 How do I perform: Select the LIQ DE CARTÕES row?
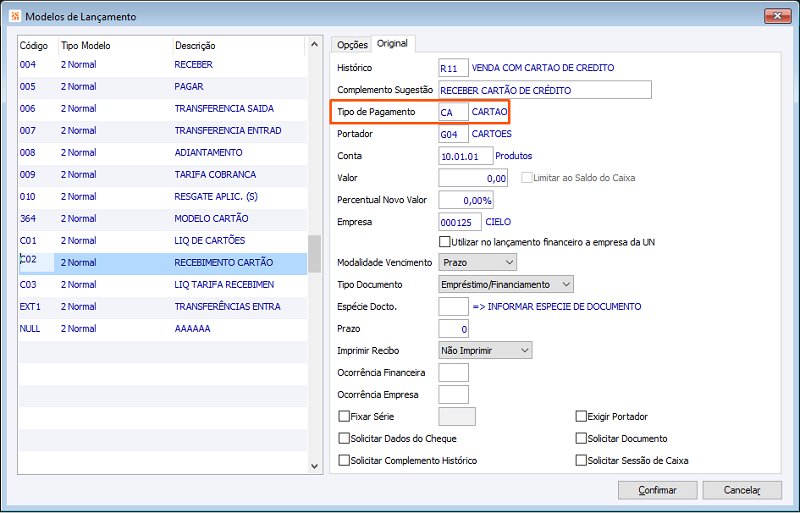point(163,240)
